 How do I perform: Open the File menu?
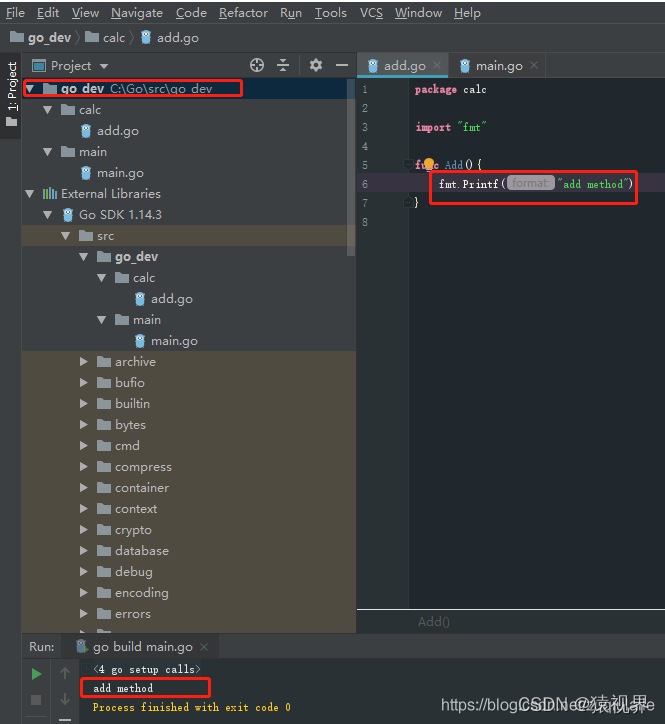[x=15, y=12]
